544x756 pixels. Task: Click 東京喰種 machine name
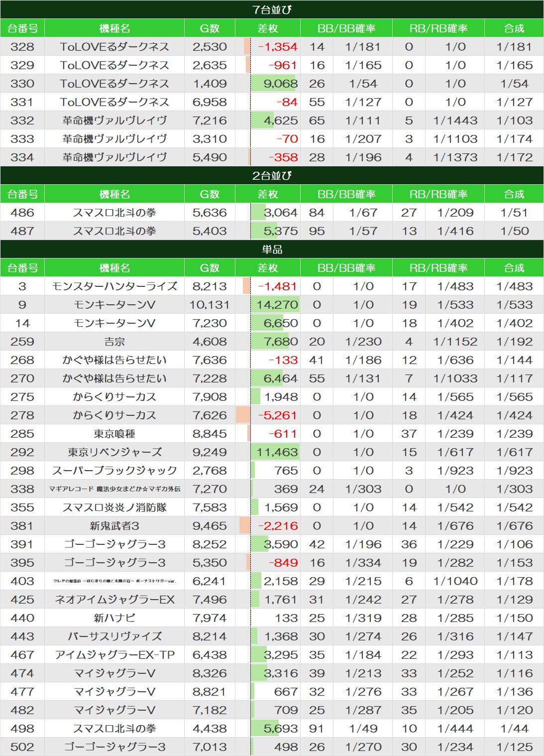(114, 434)
